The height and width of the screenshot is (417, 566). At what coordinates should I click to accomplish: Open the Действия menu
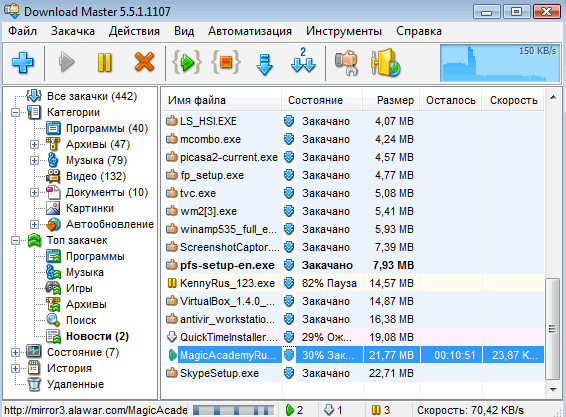pyautogui.click(x=134, y=31)
